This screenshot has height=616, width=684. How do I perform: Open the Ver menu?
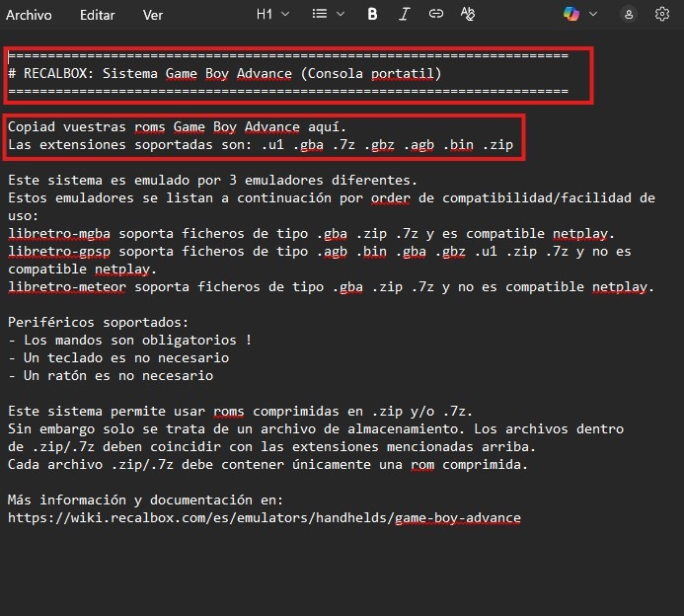click(153, 15)
